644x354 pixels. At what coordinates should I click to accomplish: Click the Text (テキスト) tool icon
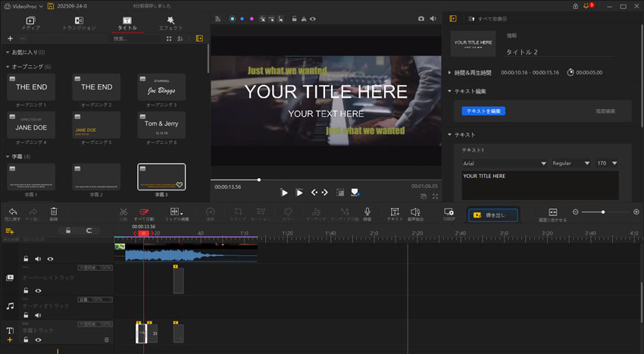[x=394, y=212]
